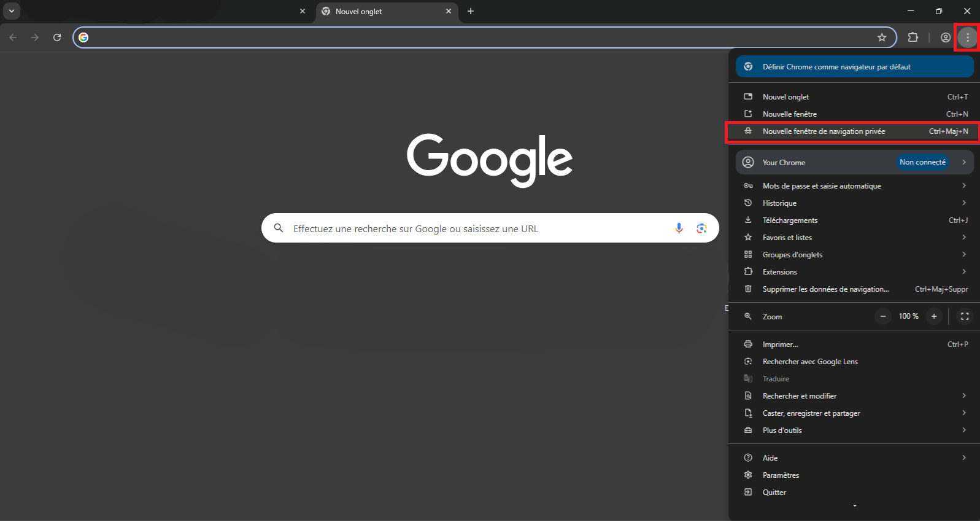Screen dimensions: 980x522
Task: Choose Quitter to exit Chrome
Action: tap(855, 493)
